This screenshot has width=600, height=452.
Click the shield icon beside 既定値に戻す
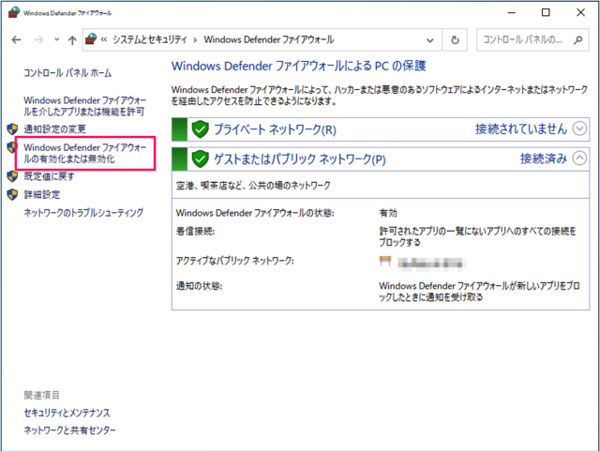pyautogui.click(x=12, y=177)
